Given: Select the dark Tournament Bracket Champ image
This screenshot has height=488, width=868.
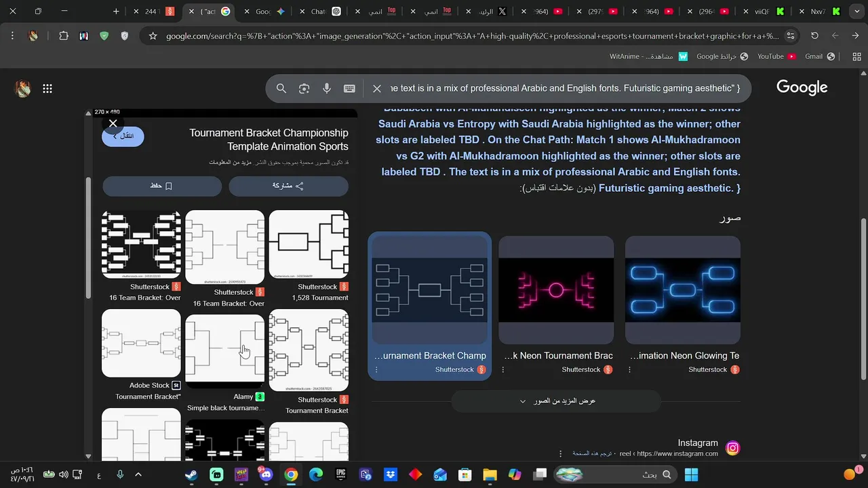Looking at the screenshot, I should click(x=429, y=290).
